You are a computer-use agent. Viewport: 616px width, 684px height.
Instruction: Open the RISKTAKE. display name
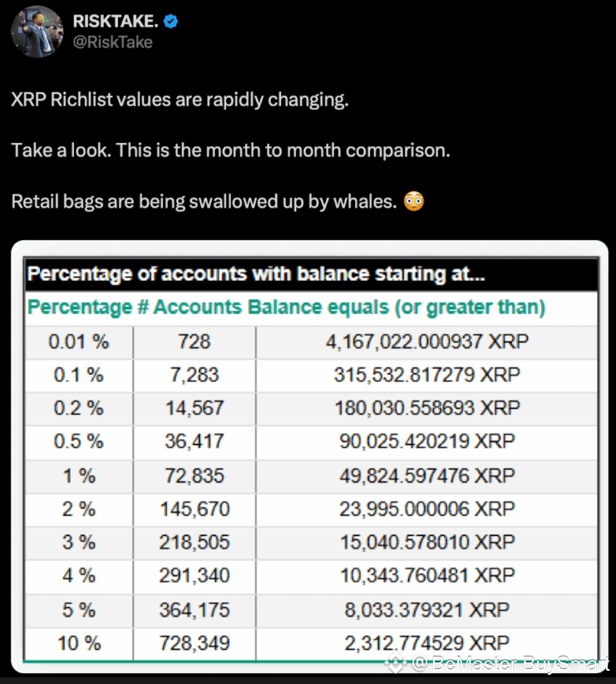tap(116, 21)
